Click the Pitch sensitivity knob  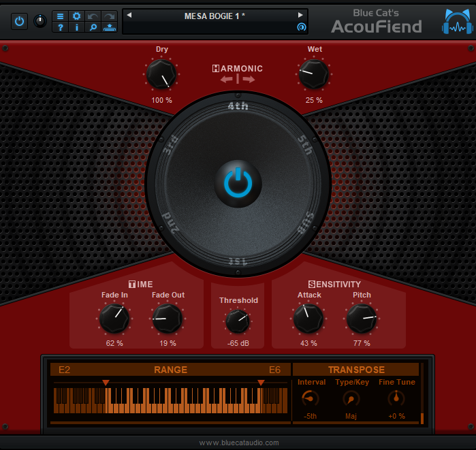point(362,319)
